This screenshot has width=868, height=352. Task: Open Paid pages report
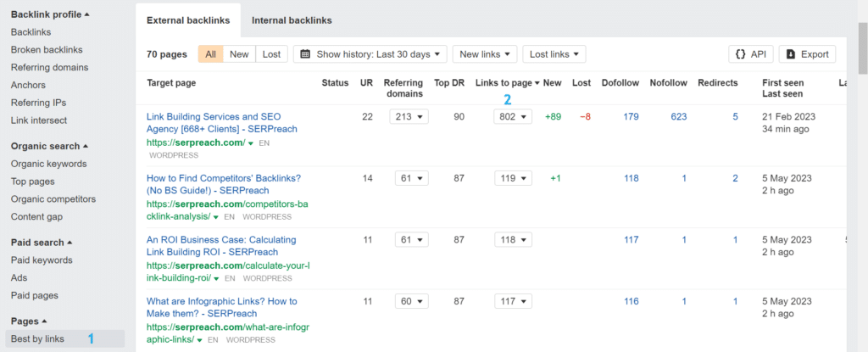coord(34,295)
